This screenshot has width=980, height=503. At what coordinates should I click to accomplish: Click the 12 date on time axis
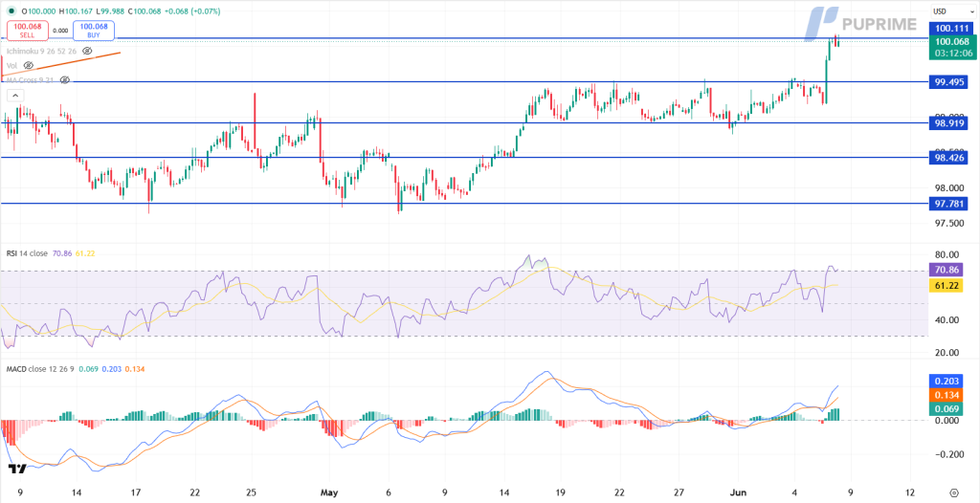pos(910,492)
